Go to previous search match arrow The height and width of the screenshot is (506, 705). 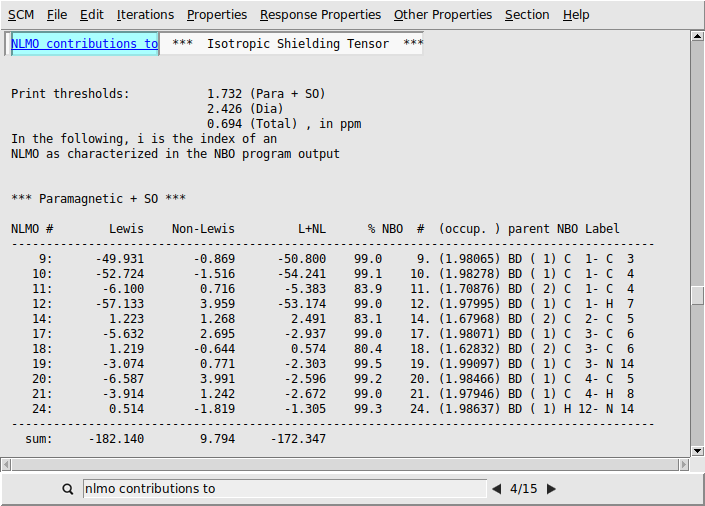(496, 489)
